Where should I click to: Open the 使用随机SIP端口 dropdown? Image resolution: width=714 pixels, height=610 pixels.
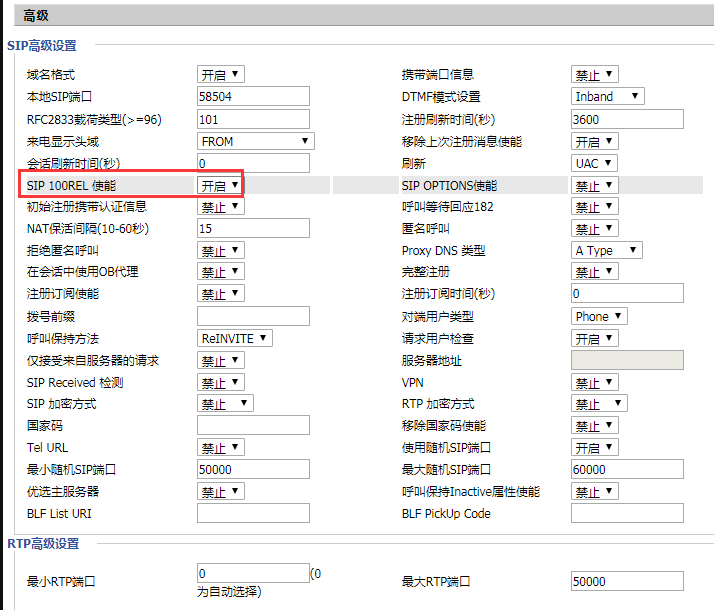594,447
